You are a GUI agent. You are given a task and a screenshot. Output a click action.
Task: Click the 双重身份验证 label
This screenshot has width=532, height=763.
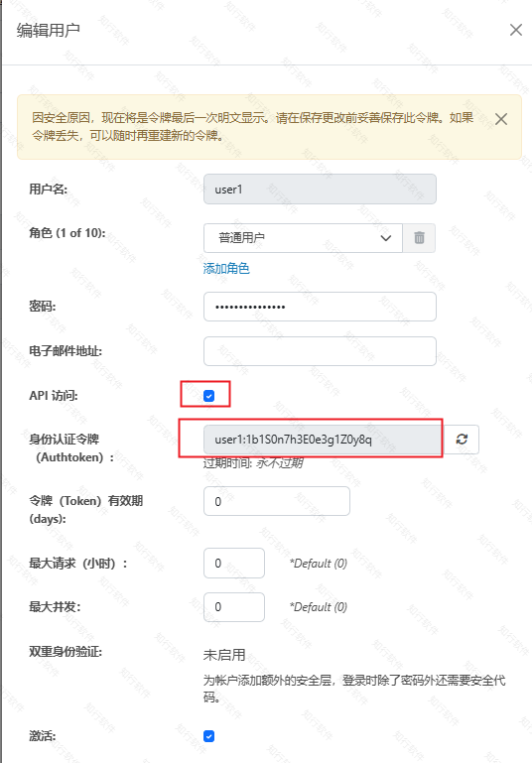tap(66, 652)
